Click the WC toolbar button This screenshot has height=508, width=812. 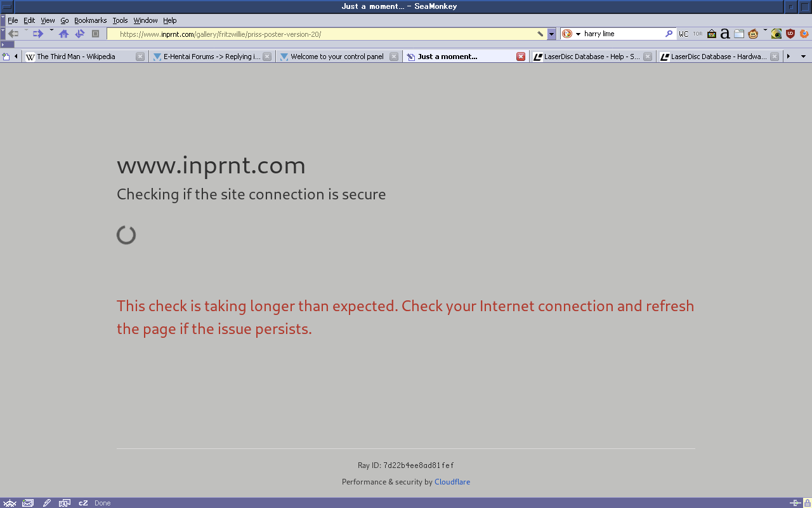[x=683, y=34]
